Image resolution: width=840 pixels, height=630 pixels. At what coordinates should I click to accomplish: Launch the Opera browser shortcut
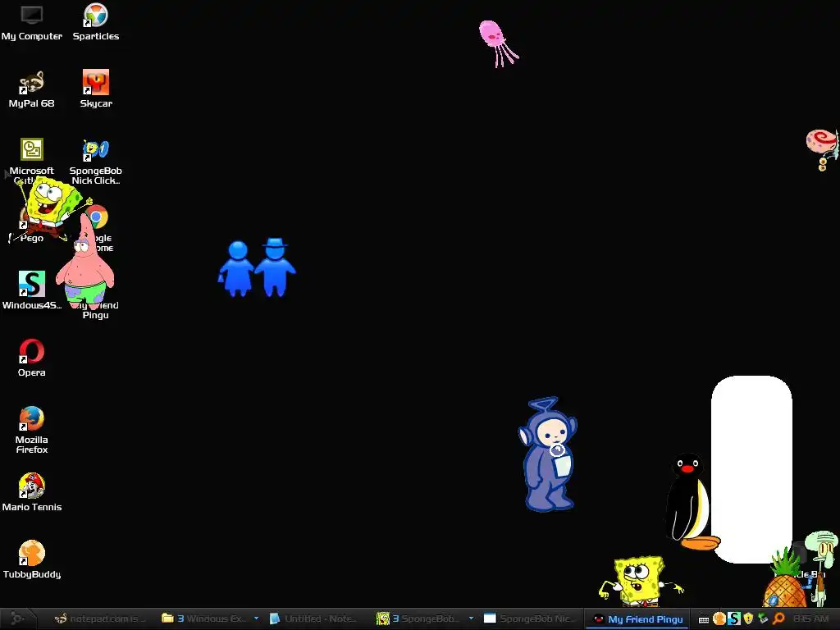coord(32,358)
